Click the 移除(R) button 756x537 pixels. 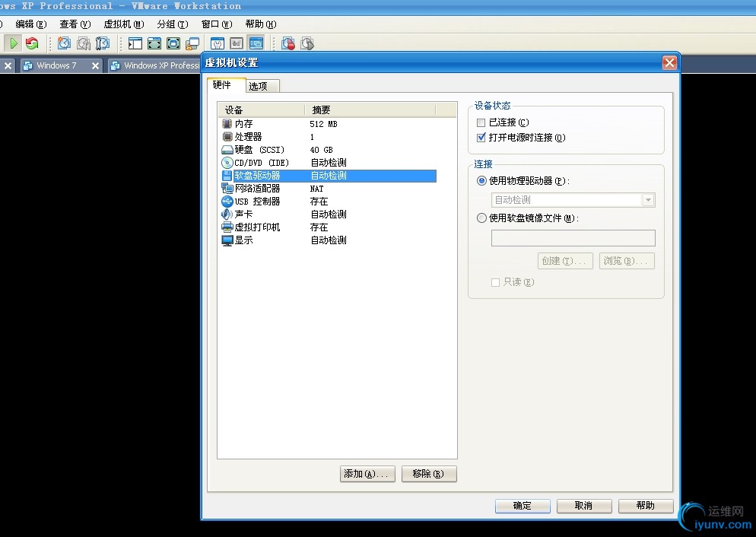[429, 474]
